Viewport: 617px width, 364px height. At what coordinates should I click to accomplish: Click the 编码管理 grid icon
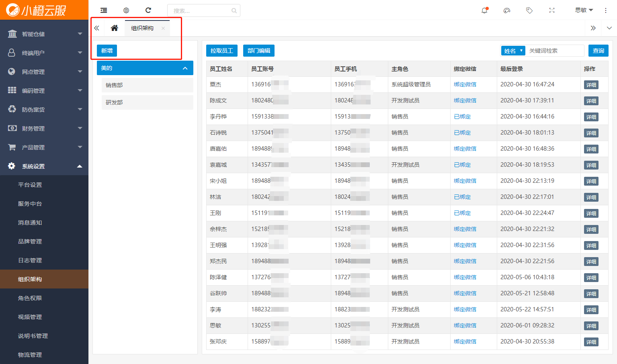point(12,90)
